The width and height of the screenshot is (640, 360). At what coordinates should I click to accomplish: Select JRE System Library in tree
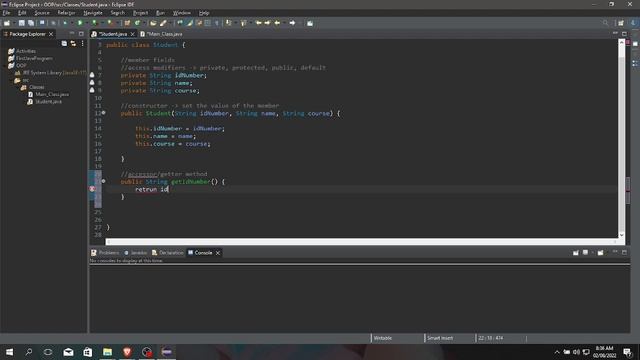coord(50,73)
